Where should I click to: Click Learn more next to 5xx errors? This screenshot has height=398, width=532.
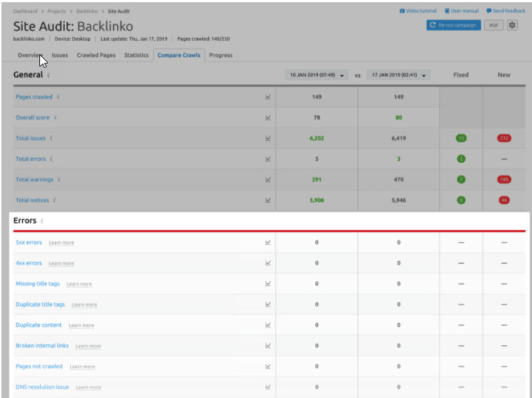click(61, 243)
